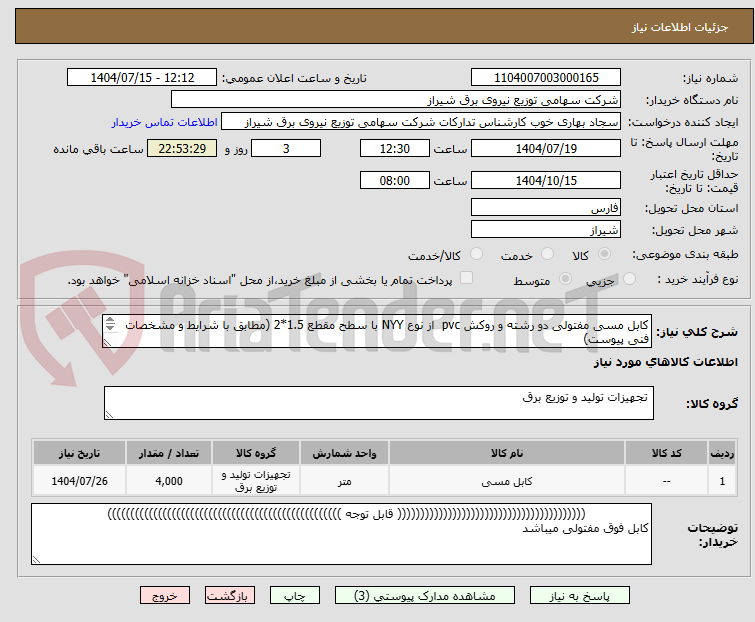Select the کالا radio button
Viewport: 755px width, 622px height.
click(x=605, y=255)
